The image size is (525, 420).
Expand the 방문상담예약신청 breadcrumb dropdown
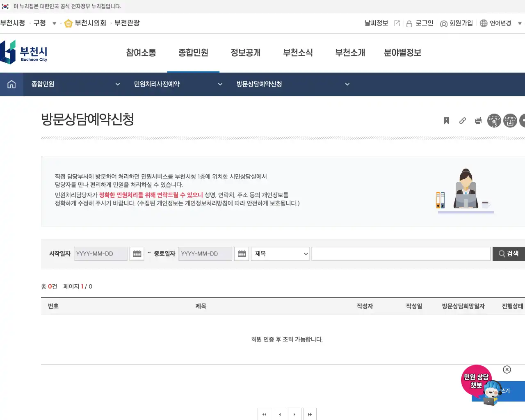pyautogui.click(x=347, y=84)
